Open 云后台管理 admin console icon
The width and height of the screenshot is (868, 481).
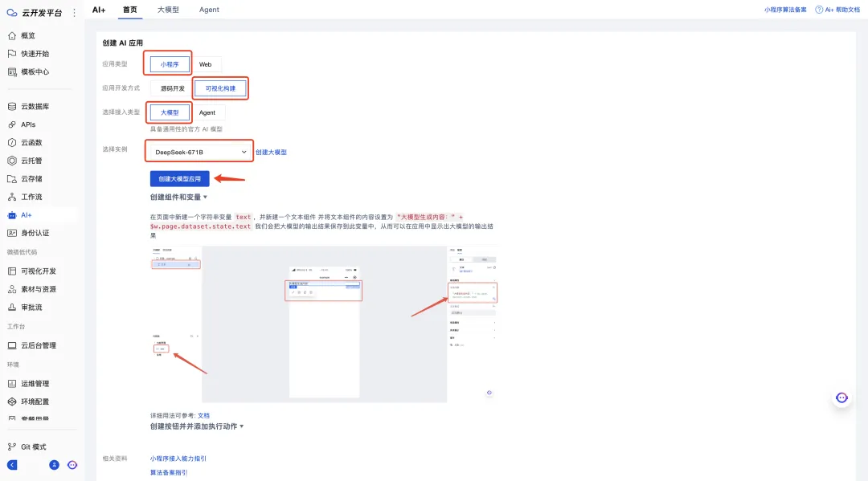[x=11, y=345]
